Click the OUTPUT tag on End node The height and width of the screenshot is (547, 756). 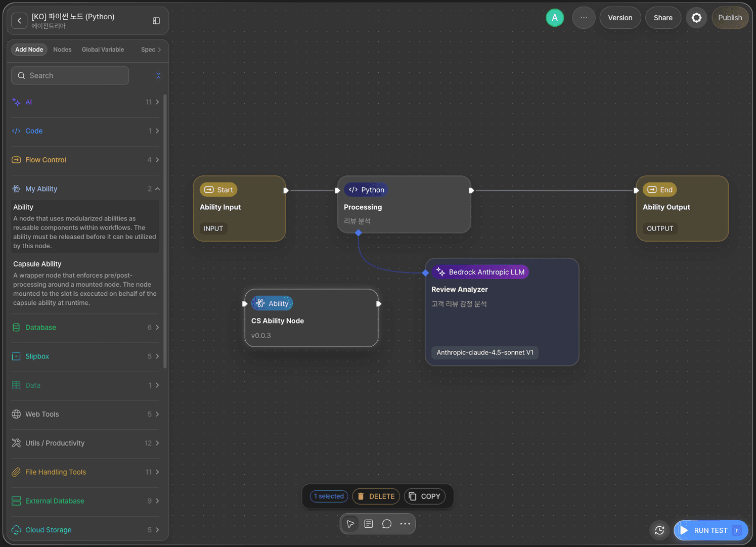pyautogui.click(x=660, y=229)
